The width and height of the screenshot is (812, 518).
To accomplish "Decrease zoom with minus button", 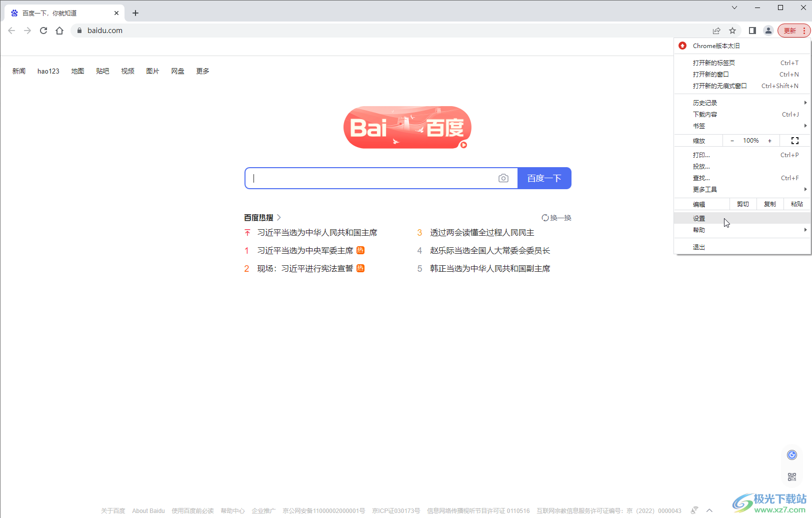I will click(x=732, y=141).
